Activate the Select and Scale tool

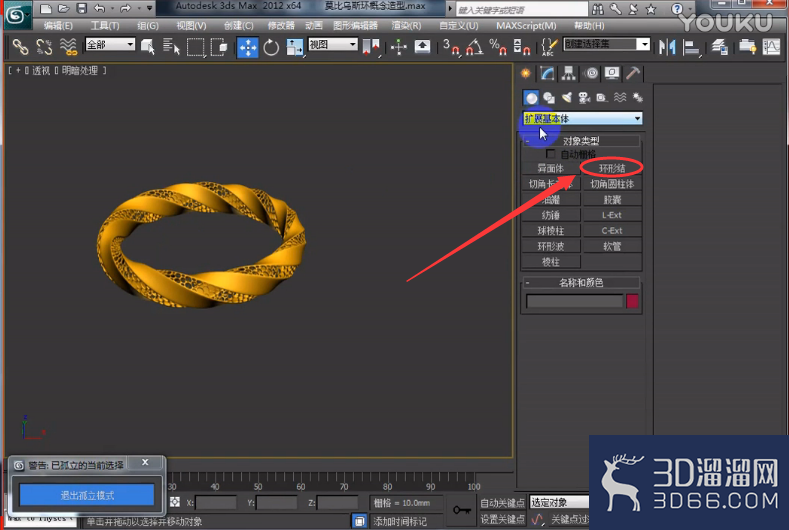[x=294, y=47]
